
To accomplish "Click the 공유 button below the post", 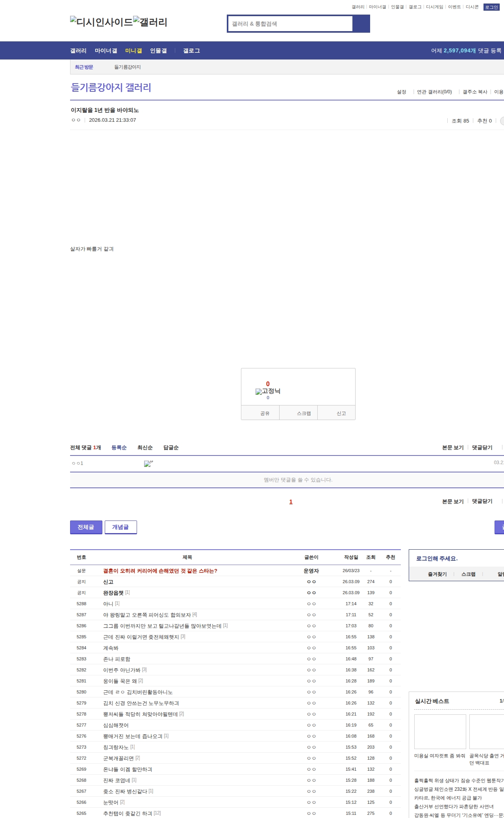I will pyautogui.click(x=265, y=413).
